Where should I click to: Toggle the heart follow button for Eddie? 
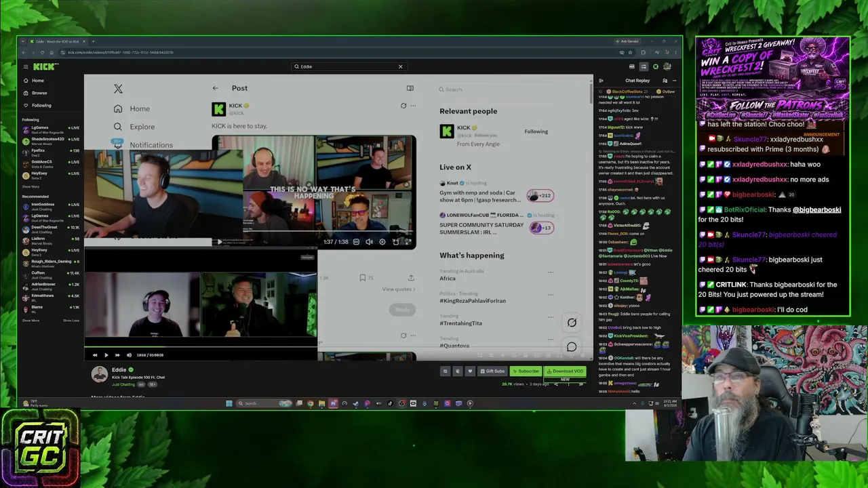[x=469, y=371]
